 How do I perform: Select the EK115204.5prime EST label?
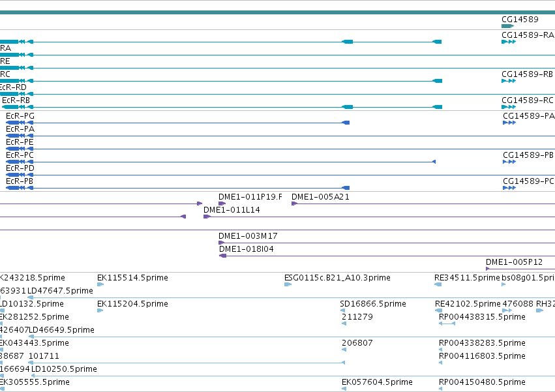(x=132, y=304)
